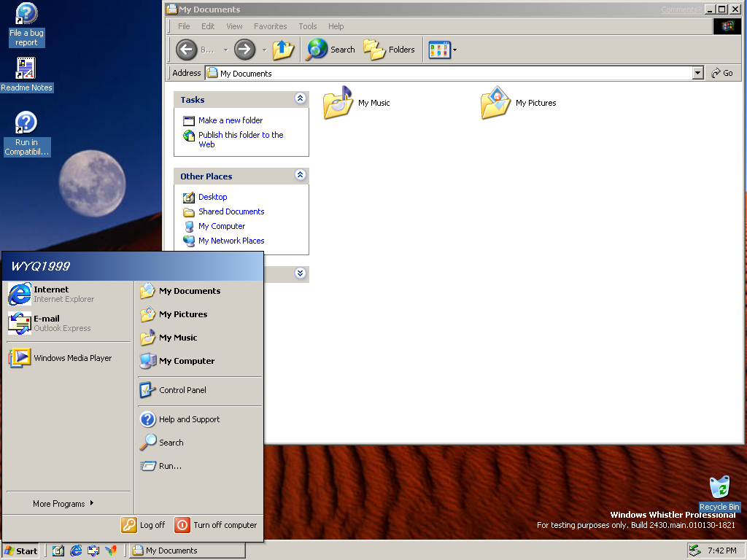Collapse the Tasks panel
747x560 pixels.
pyautogui.click(x=300, y=98)
